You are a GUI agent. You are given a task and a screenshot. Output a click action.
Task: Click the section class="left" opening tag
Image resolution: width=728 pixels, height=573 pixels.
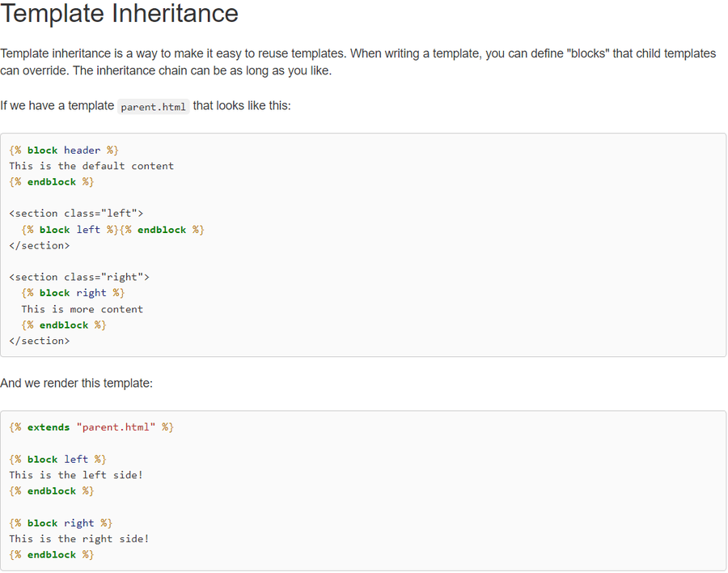76,214
